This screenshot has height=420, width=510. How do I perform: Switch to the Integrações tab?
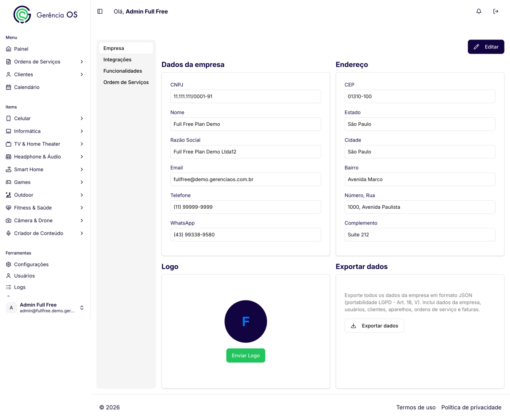pyautogui.click(x=126, y=60)
